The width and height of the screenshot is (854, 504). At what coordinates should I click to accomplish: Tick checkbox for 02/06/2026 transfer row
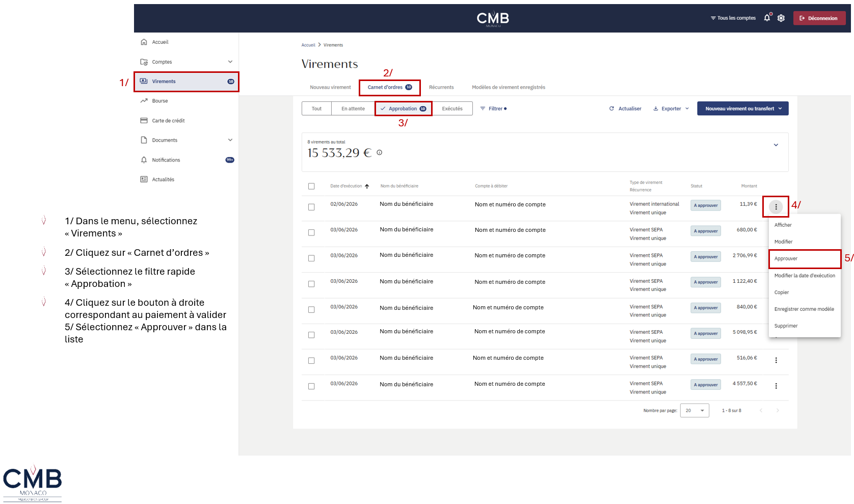[311, 207]
